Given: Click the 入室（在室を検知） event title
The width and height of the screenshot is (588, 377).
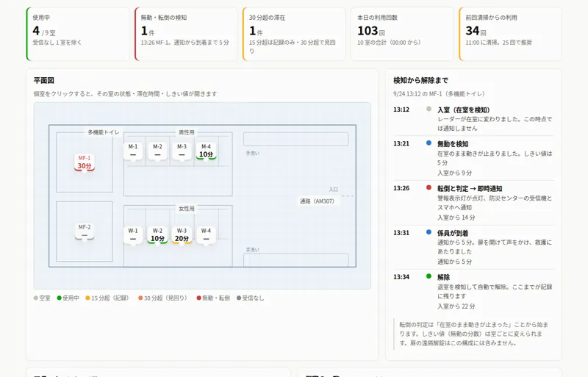Looking at the screenshot, I should pos(464,110).
